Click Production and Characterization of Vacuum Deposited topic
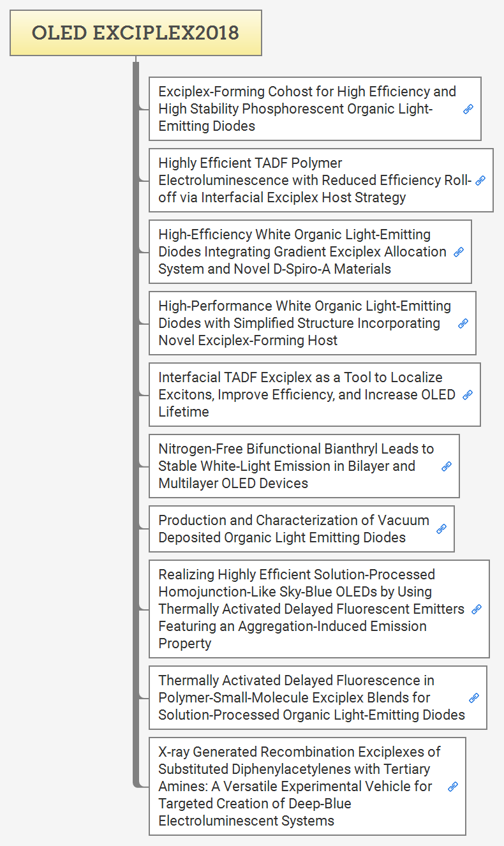Viewport: 504px width, 846px height. click(x=293, y=528)
